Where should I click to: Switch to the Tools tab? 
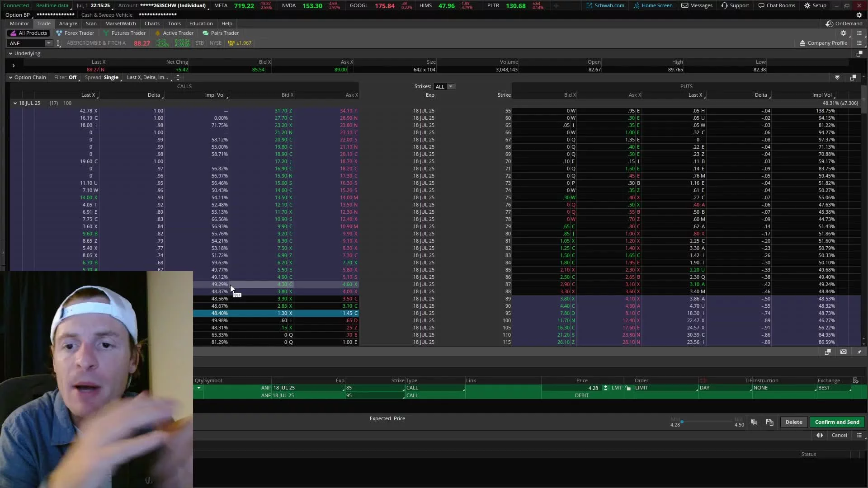(174, 23)
